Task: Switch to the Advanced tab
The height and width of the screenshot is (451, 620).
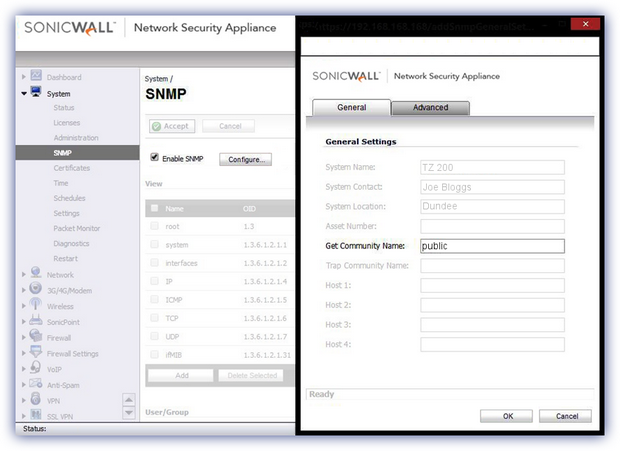Action: click(x=431, y=108)
